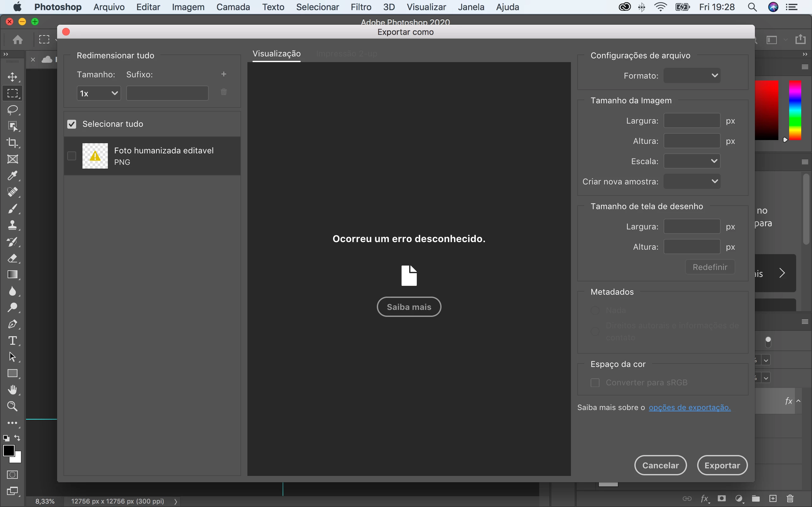
Task: Uncheck the Selecionar tudo checkbox
Action: coord(72,125)
